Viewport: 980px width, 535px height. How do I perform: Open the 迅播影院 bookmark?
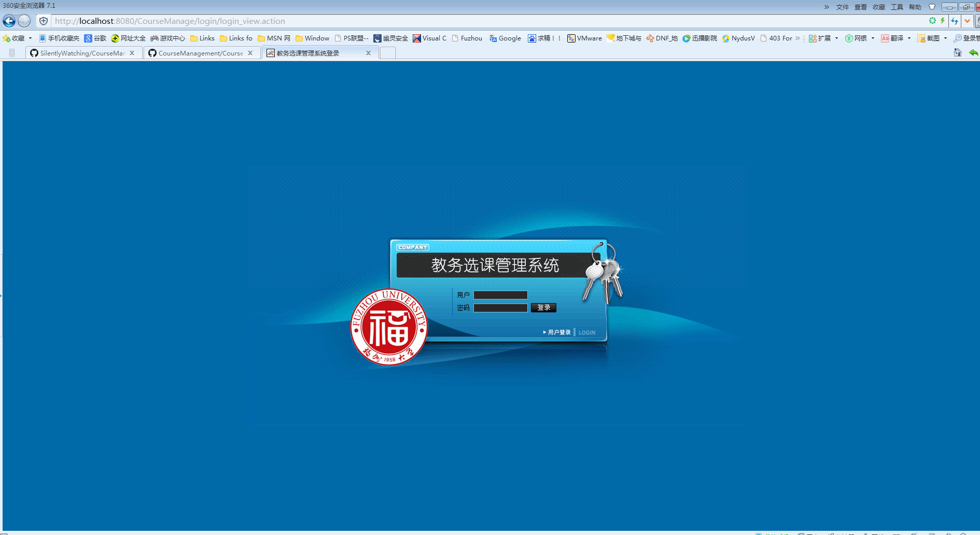click(x=700, y=38)
